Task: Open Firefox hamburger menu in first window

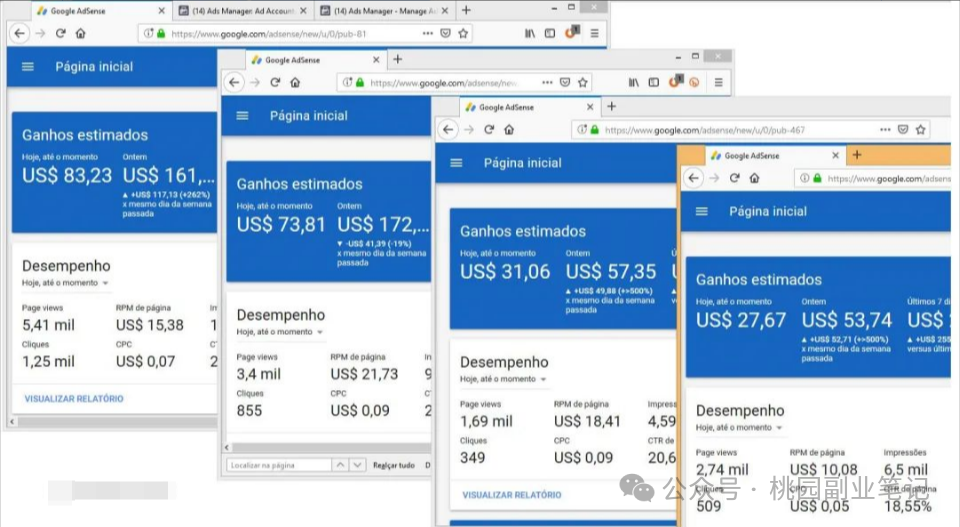Action: (594, 33)
